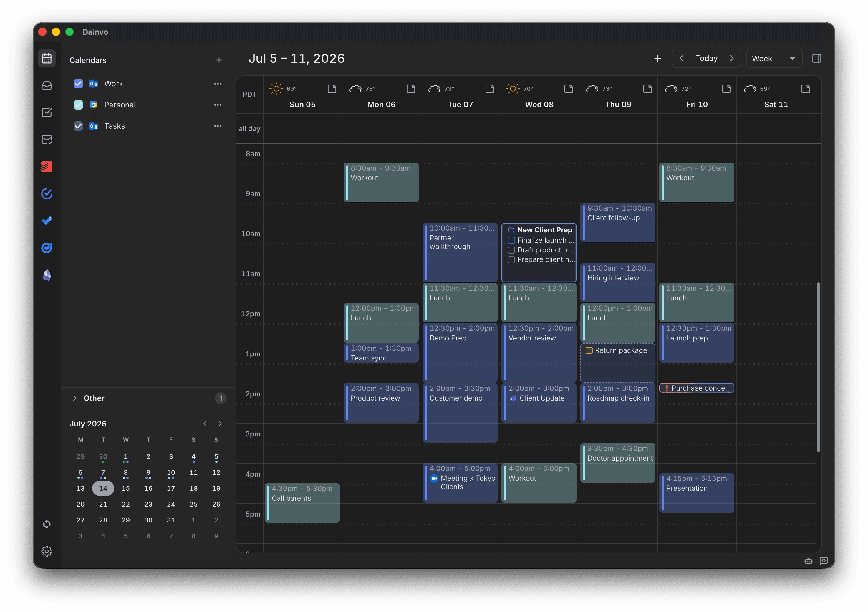Open settings gear in sidebar
Screen dimensions: 868x612
tap(47, 551)
